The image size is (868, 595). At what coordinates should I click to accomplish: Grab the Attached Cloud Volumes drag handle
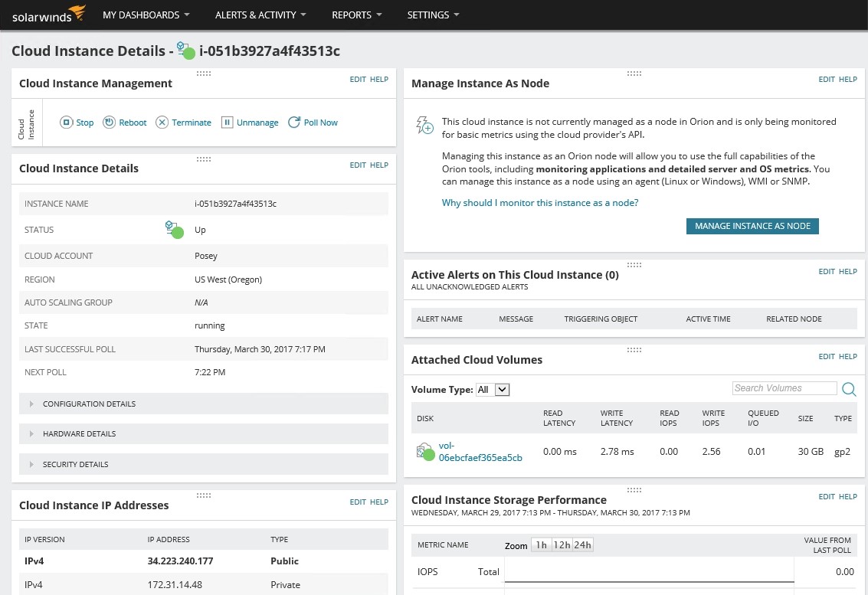[634, 350]
